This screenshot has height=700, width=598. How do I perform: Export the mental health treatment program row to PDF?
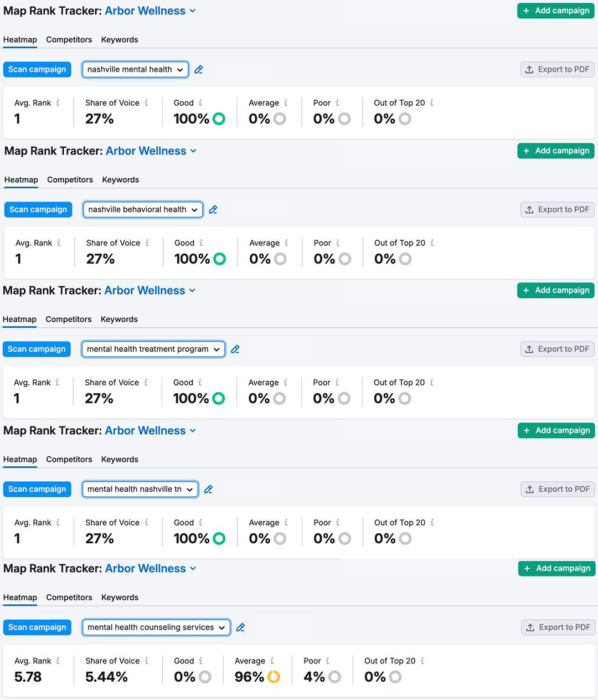coord(557,349)
